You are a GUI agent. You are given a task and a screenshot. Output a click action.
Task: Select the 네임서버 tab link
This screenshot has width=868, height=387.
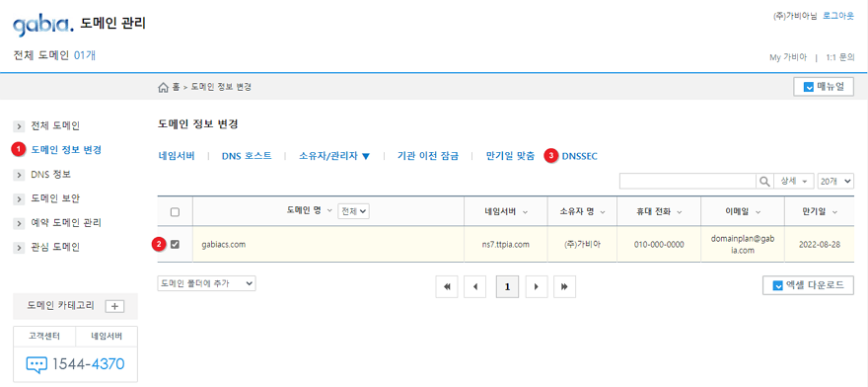[176, 156]
